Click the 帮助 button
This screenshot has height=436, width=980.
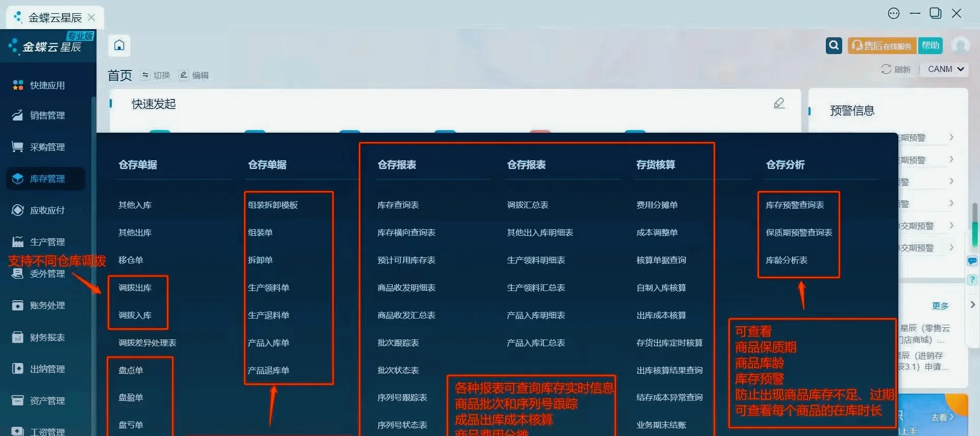tap(930, 45)
